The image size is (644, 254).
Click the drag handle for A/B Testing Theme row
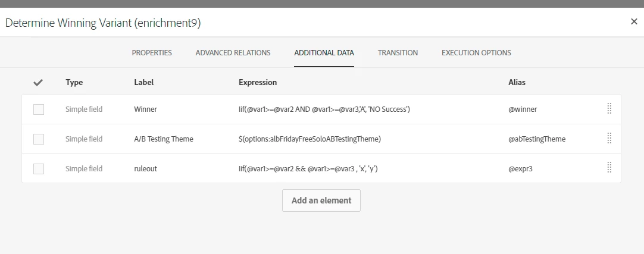(x=609, y=139)
